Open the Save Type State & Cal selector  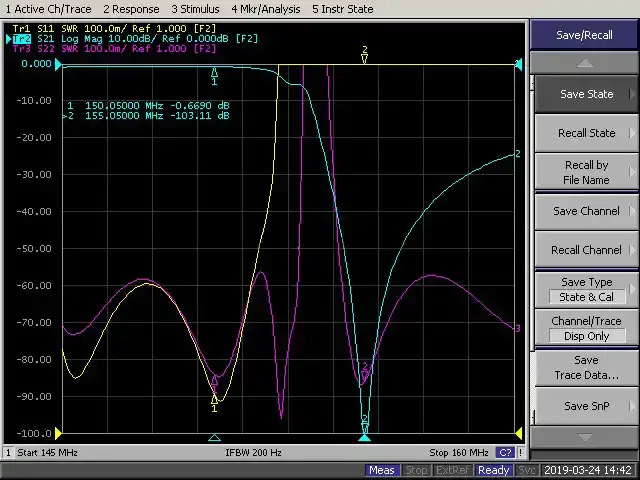point(586,289)
